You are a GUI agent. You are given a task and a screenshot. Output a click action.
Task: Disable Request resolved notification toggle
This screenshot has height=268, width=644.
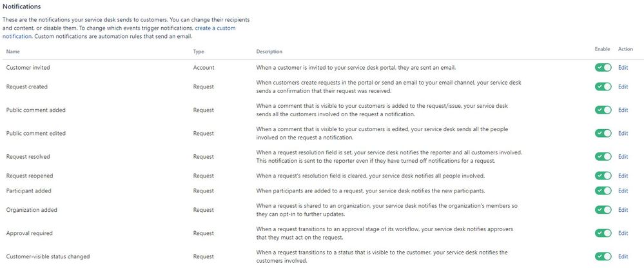603,156
